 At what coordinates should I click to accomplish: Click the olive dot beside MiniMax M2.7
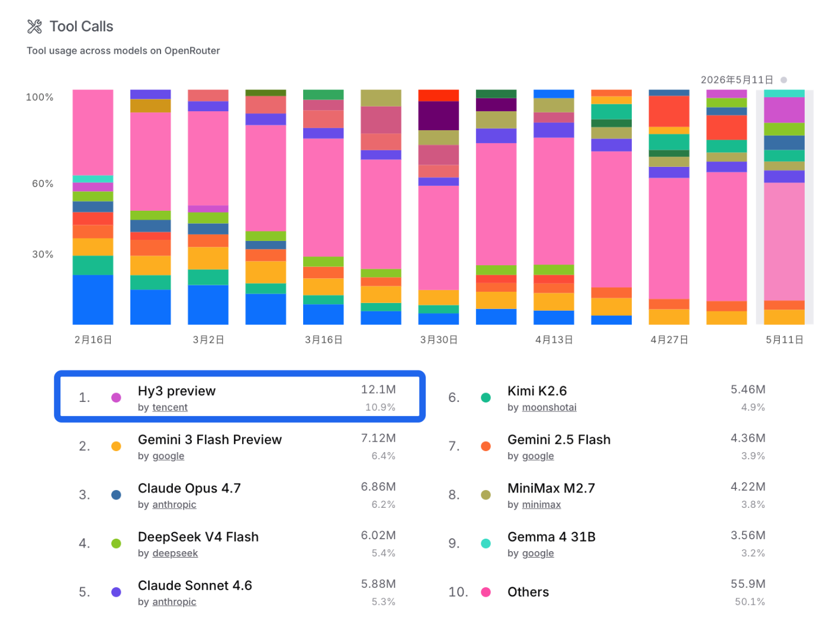click(486, 495)
